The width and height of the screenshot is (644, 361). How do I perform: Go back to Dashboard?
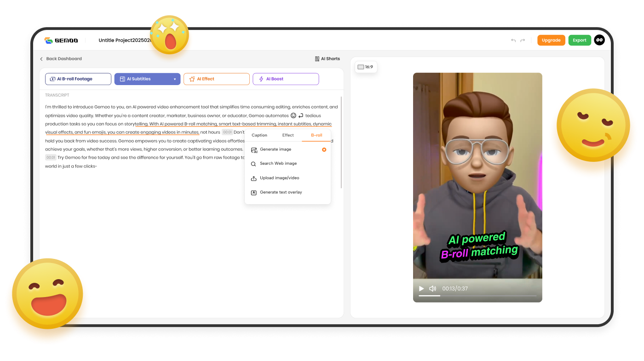click(x=60, y=59)
